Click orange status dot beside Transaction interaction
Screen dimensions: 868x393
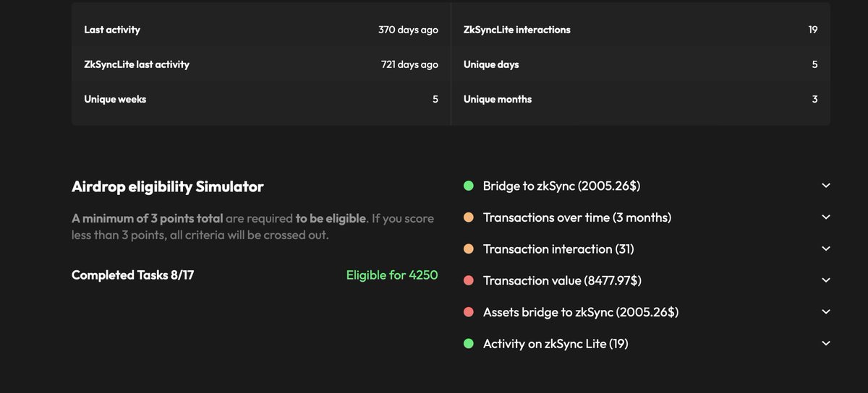pyautogui.click(x=468, y=249)
